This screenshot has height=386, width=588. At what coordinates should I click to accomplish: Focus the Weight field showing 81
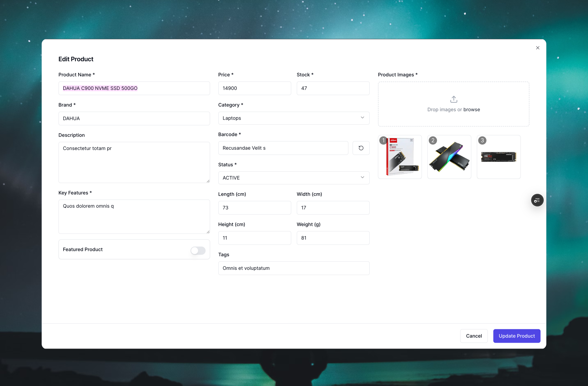pyautogui.click(x=333, y=238)
